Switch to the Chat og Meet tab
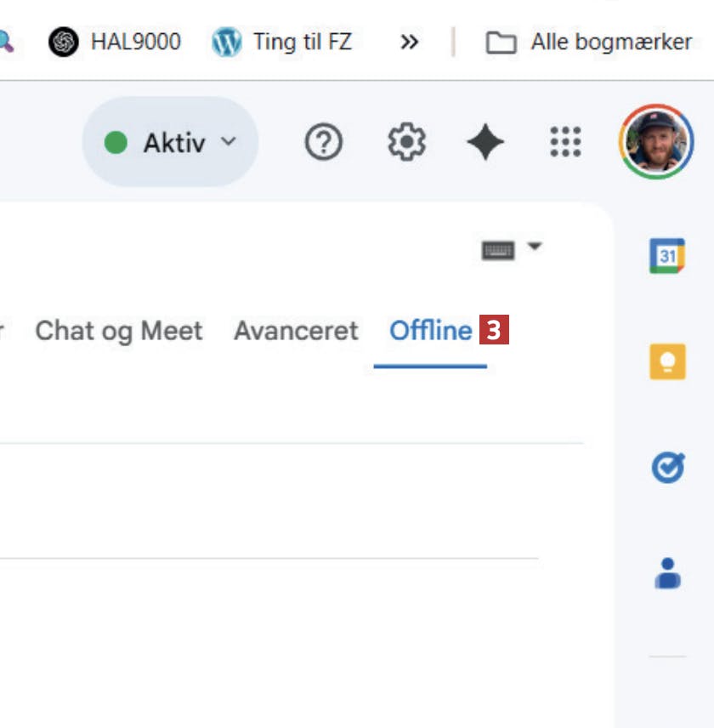 pos(119,331)
